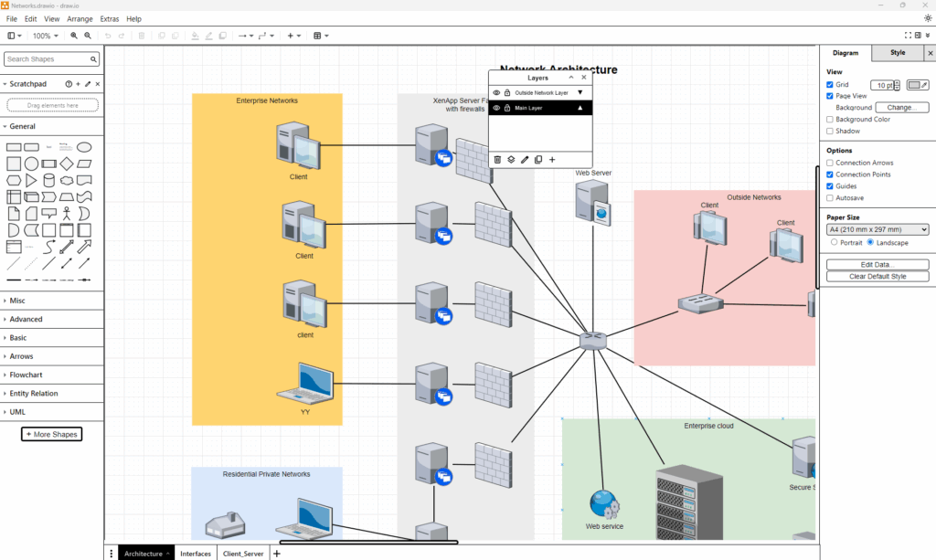The height and width of the screenshot is (560, 936).
Task: Select the Portrait orientation radio button
Action: (x=834, y=243)
